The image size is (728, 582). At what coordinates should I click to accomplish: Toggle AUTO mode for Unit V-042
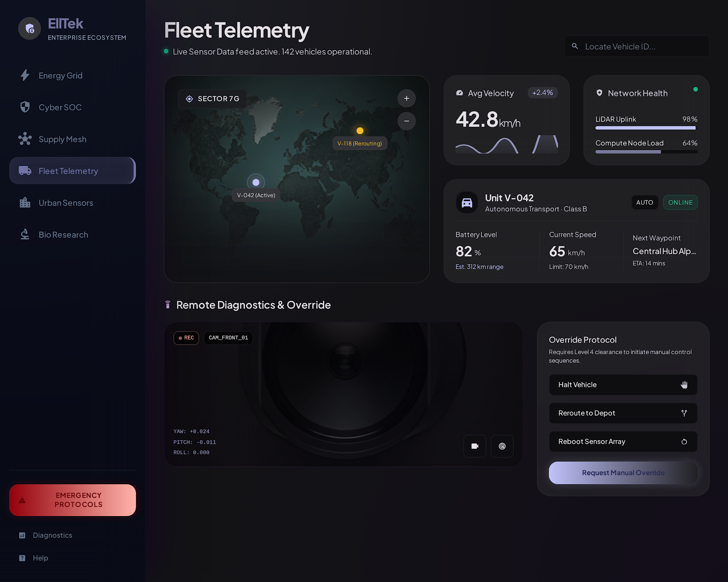point(644,202)
